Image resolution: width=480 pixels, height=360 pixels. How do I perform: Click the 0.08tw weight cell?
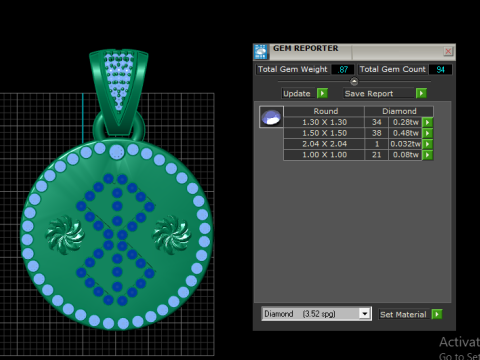(406, 155)
